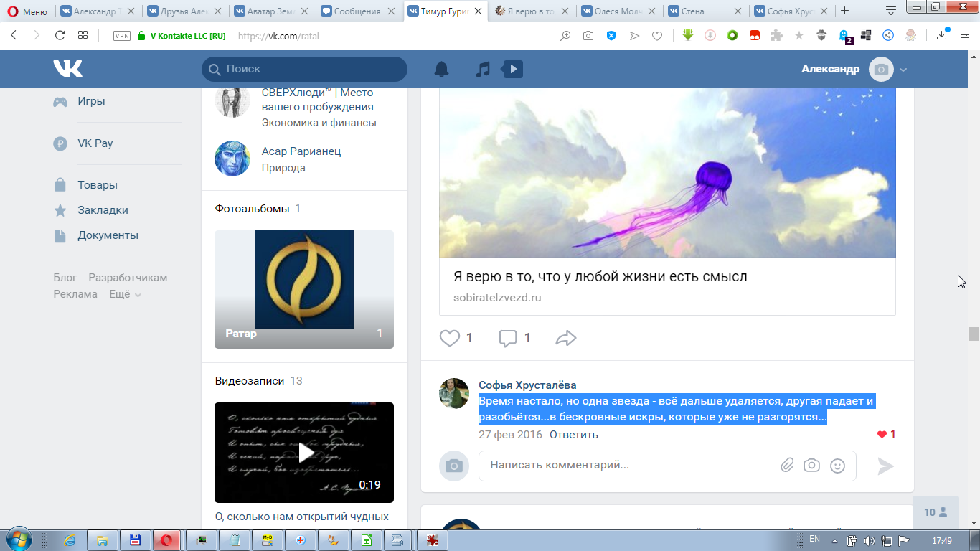The width and height of the screenshot is (980, 551).
Task: Click the Написать комментарий input field
Action: pyautogui.click(x=667, y=466)
